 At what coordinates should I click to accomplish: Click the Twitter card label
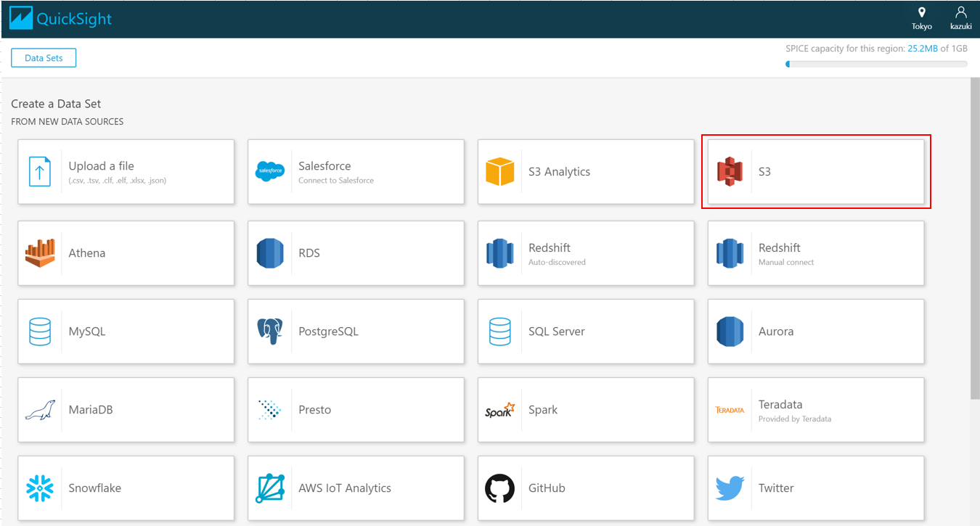coord(776,488)
